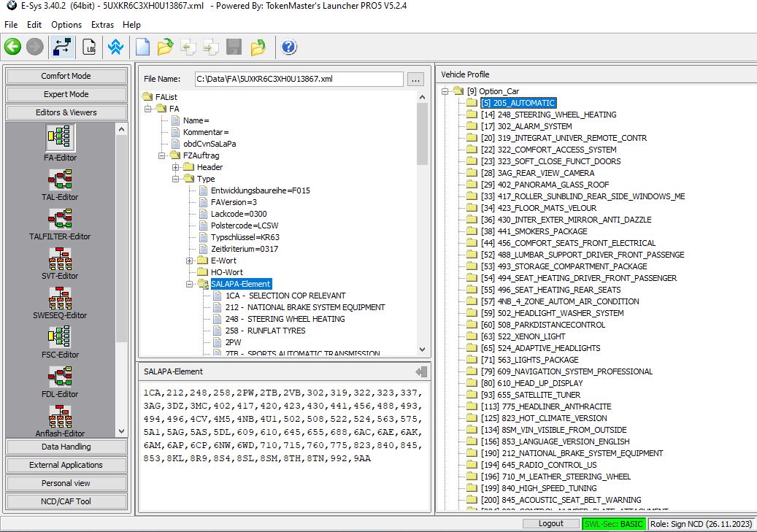The image size is (757, 532).
Task: Click the connection icon in the toolbar
Action: (x=61, y=47)
